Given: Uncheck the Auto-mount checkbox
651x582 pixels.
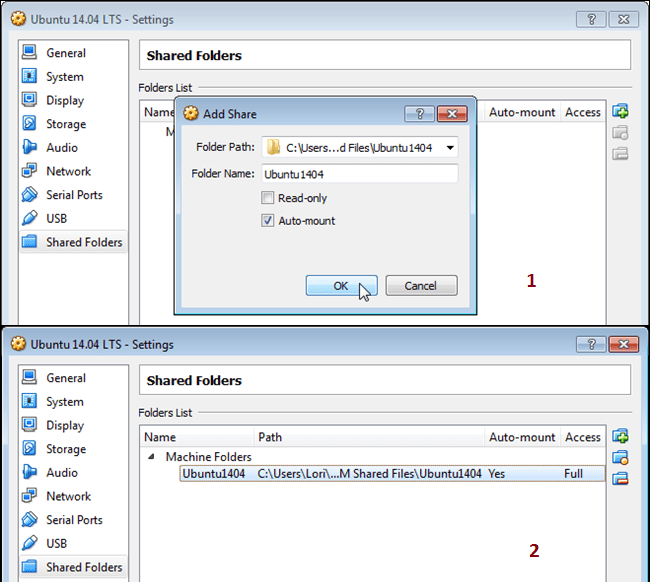Looking at the screenshot, I should pyautogui.click(x=268, y=220).
